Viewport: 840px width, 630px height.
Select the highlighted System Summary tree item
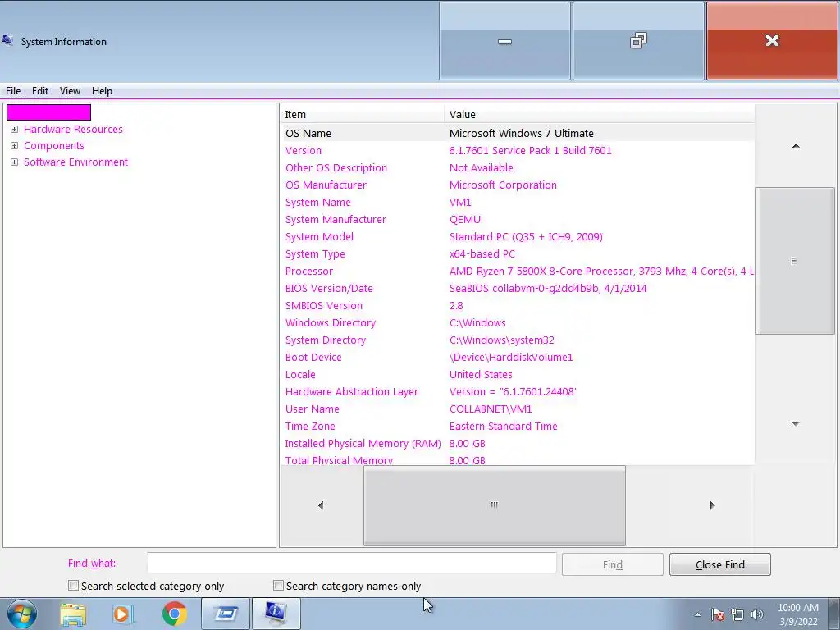point(48,112)
